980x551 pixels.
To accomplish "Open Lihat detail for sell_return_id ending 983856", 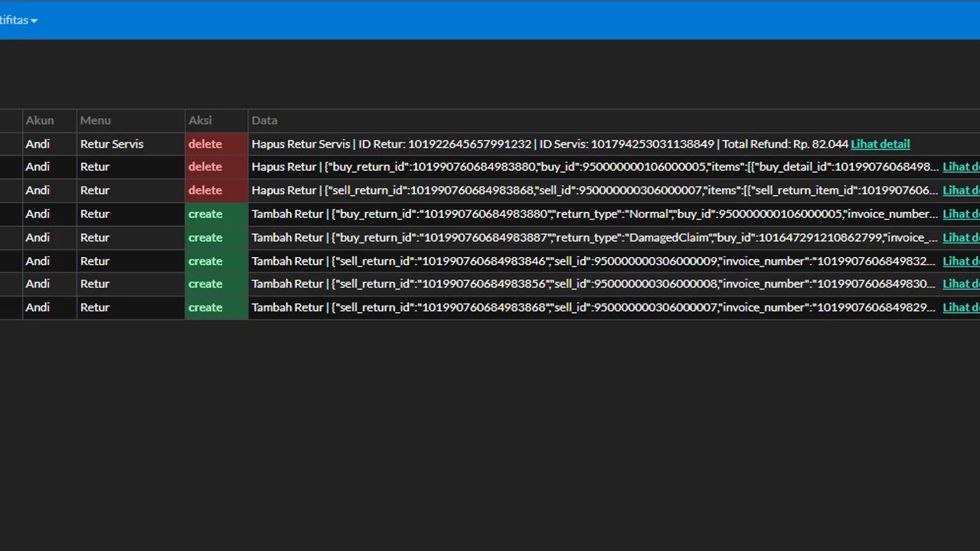I will [x=961, y=284].
